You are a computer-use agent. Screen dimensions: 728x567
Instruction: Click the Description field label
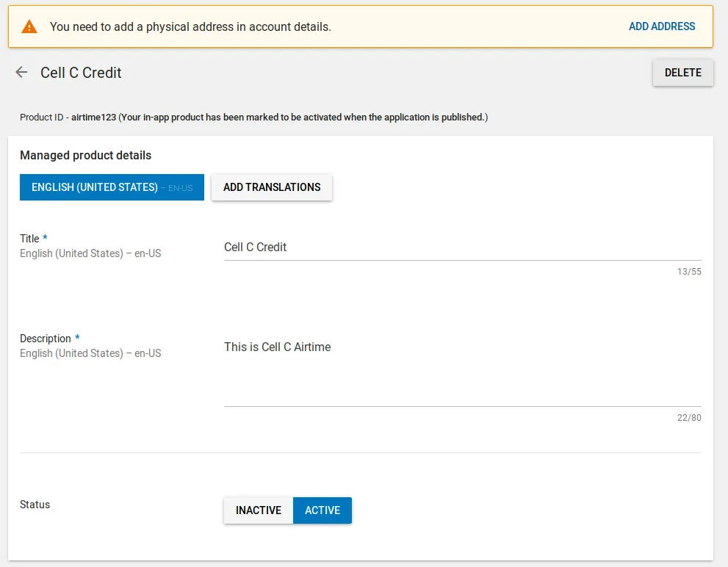46,339
